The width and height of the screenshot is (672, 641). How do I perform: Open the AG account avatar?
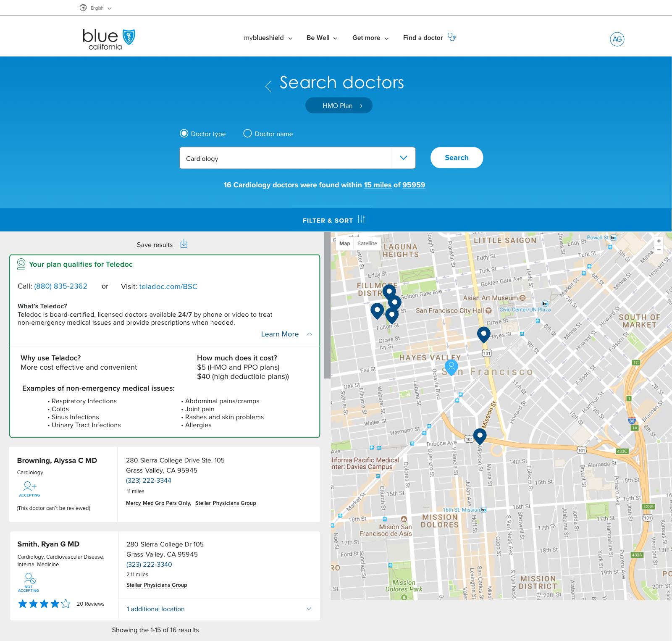617,39
